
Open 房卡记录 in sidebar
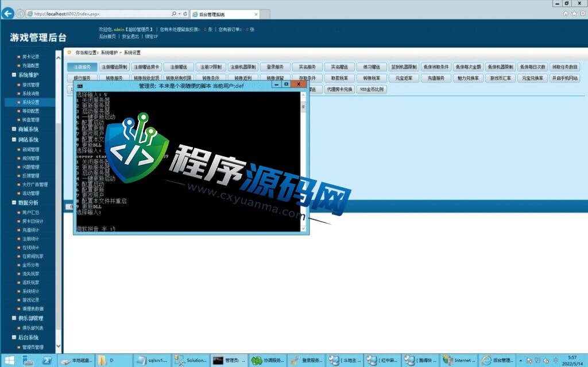point(31,57)
